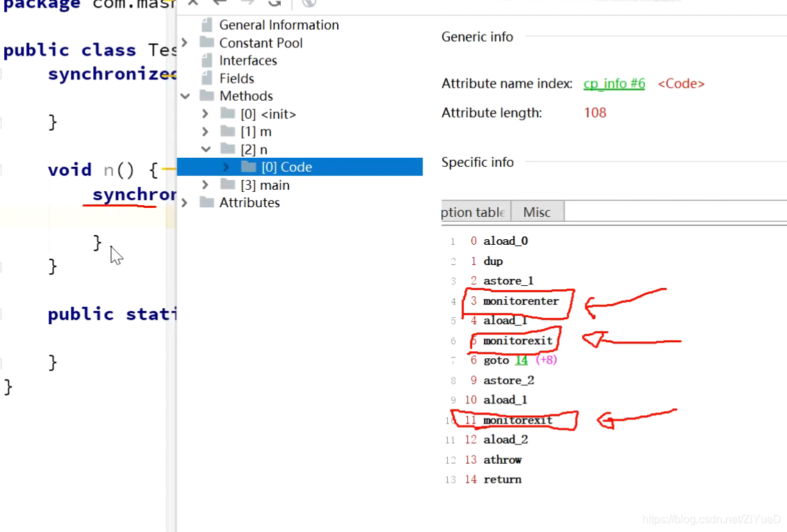787x532 pixels.
Task: Click the globe browser toolbar icon
Action: (x=309, y=3)
